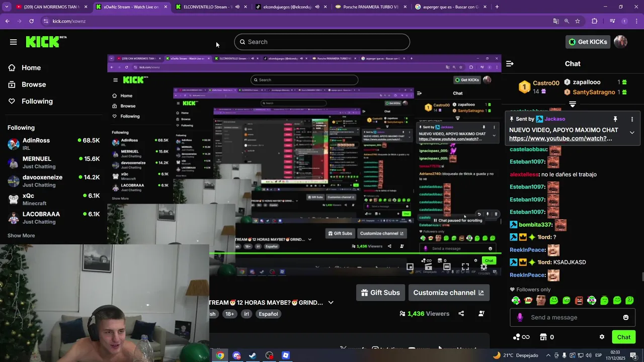Viewport: 644px width, 362px height.
Task: Expand the stream title chevron
Action: 331,303
